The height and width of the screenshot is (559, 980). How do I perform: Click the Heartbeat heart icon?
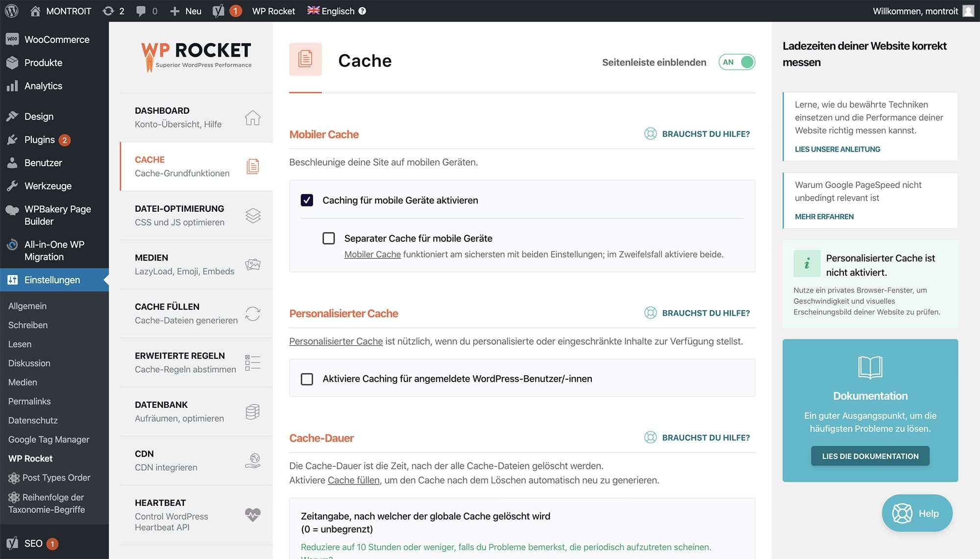pos(253,514)
